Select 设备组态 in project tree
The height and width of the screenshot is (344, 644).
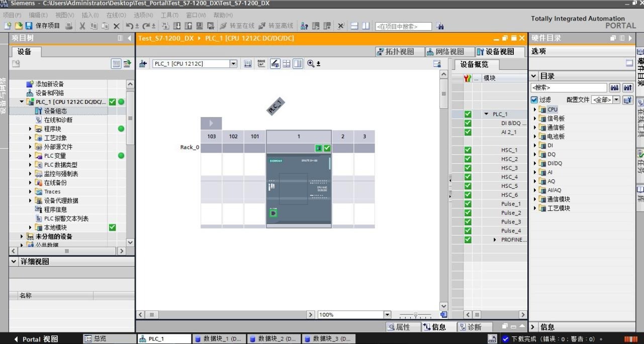(x=55, y=111)
